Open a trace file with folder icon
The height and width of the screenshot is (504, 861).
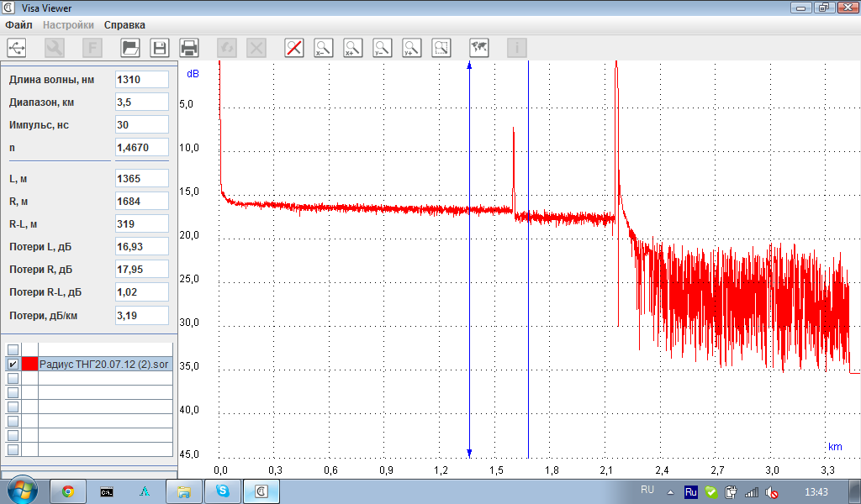130,48
